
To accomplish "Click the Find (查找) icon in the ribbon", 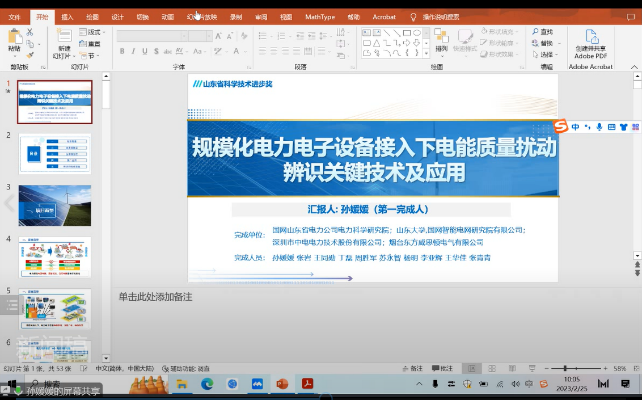I will (x=541, y=32).
